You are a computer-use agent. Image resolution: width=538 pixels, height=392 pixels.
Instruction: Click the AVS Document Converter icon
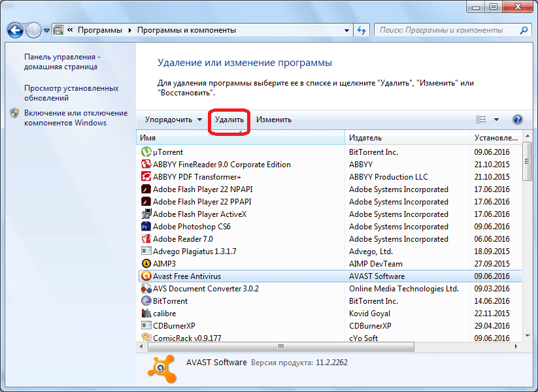click(146, 288)
